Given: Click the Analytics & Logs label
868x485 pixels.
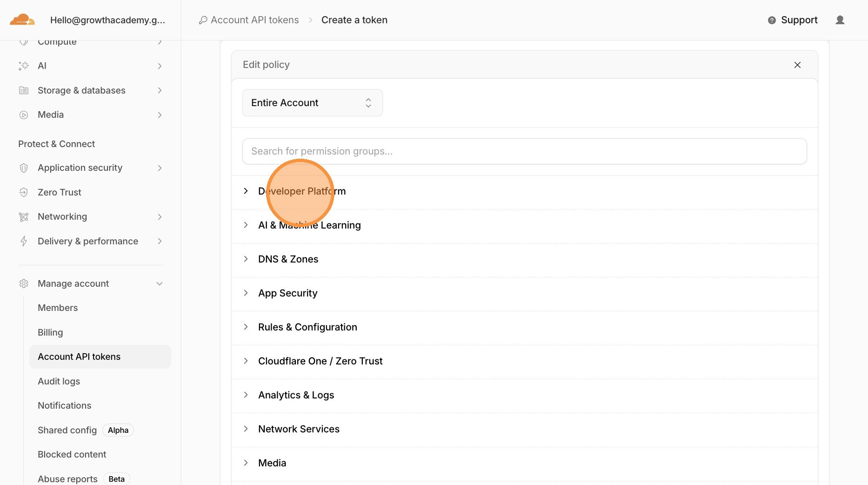Looking at the screenshot, I should (x=296, y=395).
